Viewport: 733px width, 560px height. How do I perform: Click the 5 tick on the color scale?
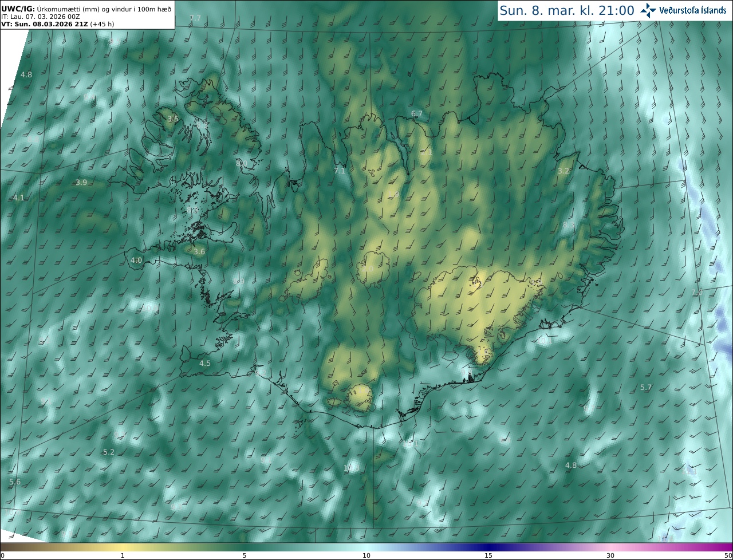[x=245, y=555]
